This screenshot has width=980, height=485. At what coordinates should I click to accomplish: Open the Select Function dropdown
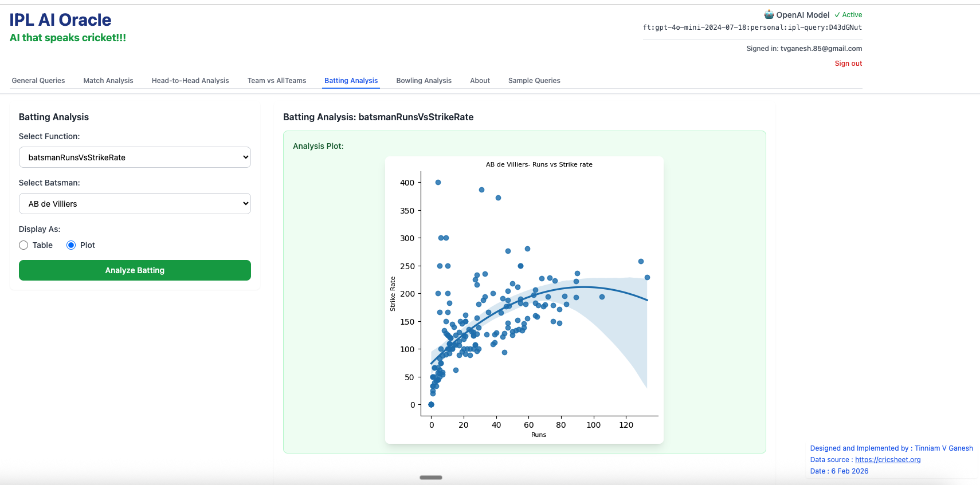pyautogui.click(x=135, y=157)
